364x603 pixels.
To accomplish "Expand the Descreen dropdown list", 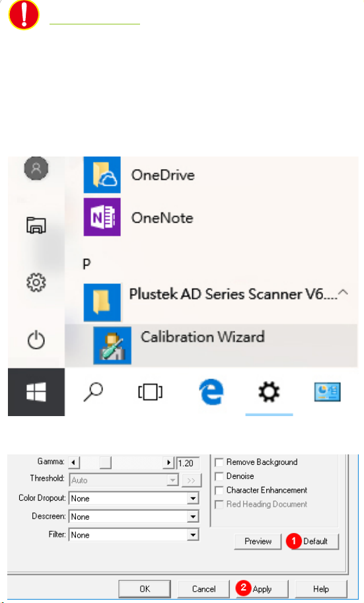I will [134, 516].
